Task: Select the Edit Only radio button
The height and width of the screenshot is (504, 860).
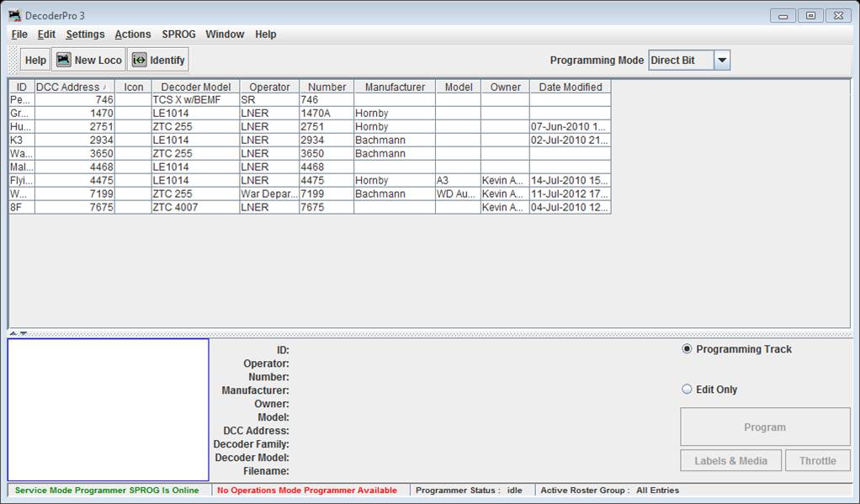Action: click(x=687, y=390)
